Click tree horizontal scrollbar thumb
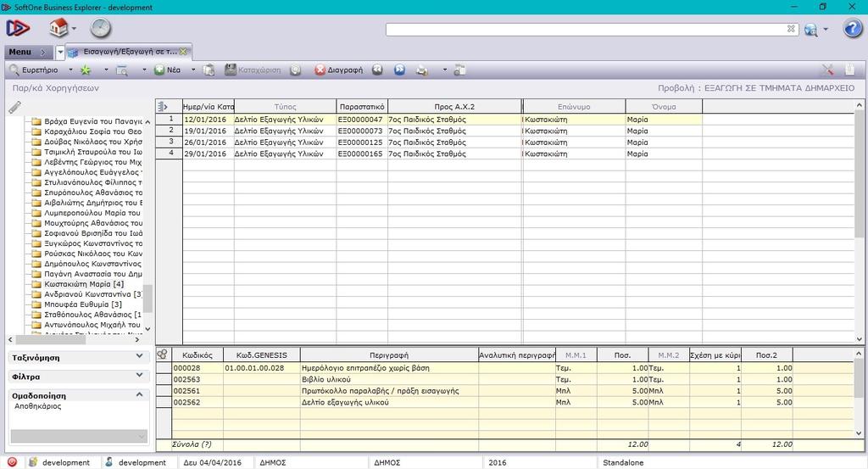868x469 pixels. click(x=50, y=339)
